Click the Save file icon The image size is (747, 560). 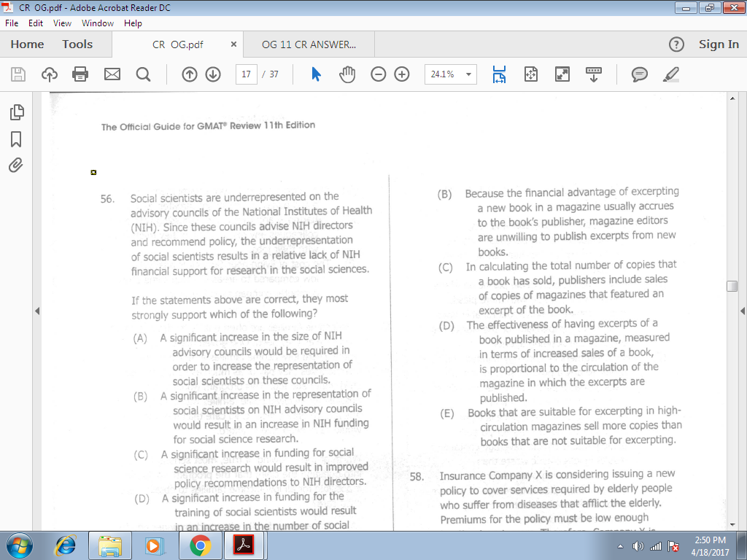[x=18, y=74]
